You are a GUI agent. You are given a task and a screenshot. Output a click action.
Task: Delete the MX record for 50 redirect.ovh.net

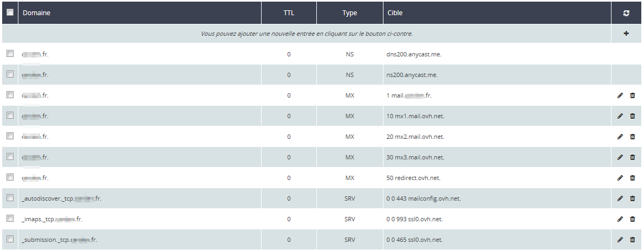(632, 178)
